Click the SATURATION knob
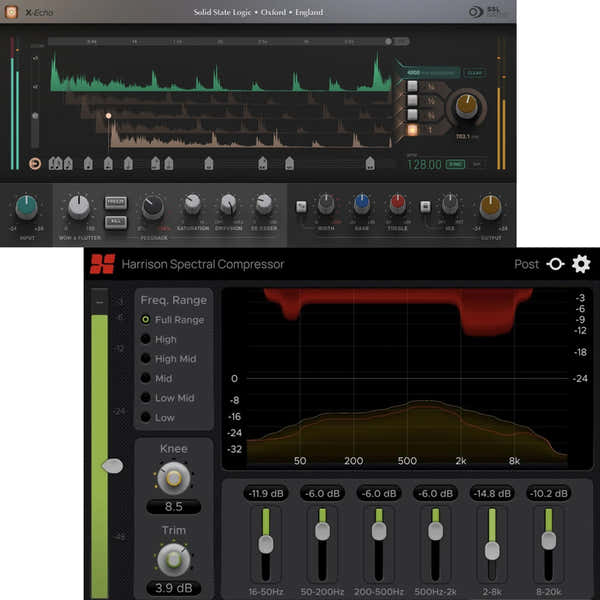Viewport: 600px width, 600px height. coord(192,204)
